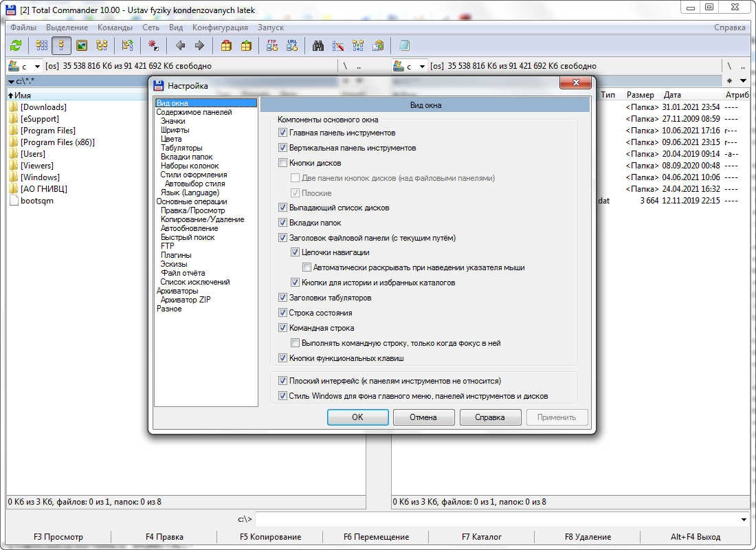The height and width of the screenshot is (550, 756).
Task: Click the F7 Каталог button
Action: pos(482,536)
